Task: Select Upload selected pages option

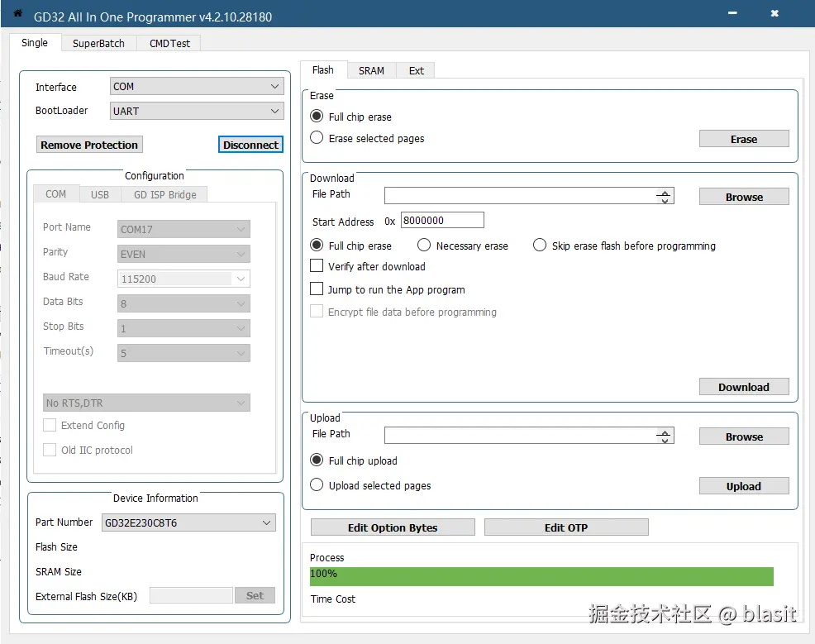Action: point(370,485)
